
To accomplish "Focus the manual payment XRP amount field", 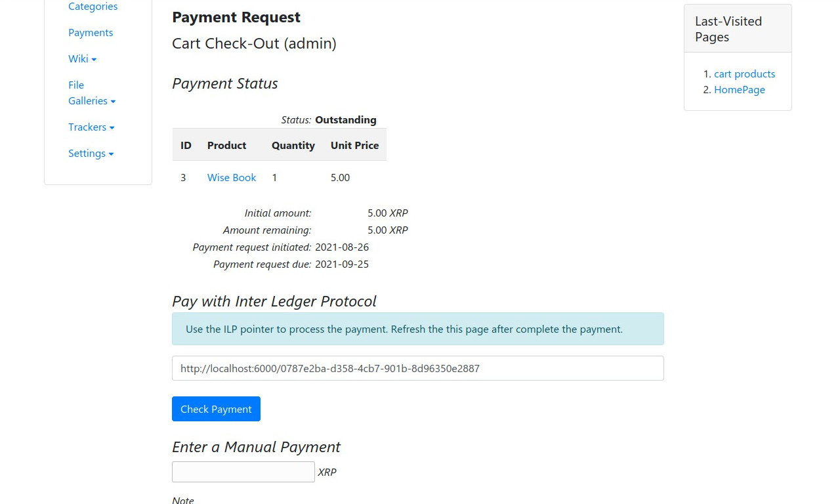I will point(243,472).
